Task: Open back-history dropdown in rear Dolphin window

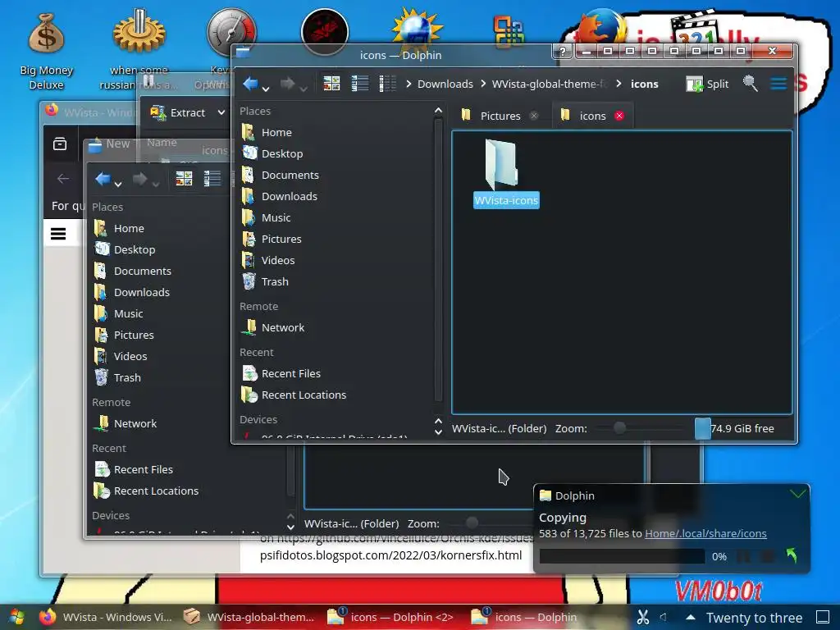Action: pyautogui.click(x=118, y=185)
